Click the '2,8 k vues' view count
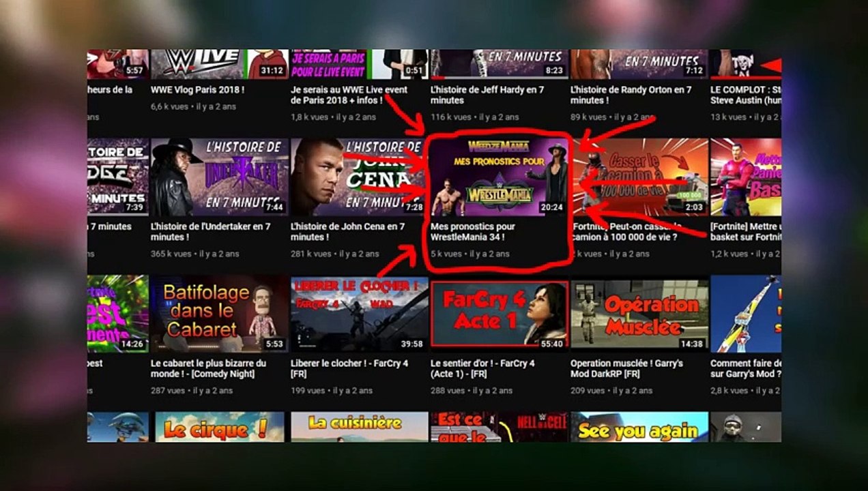The height and width of the screenshot is (491, 868). (729, 391)
